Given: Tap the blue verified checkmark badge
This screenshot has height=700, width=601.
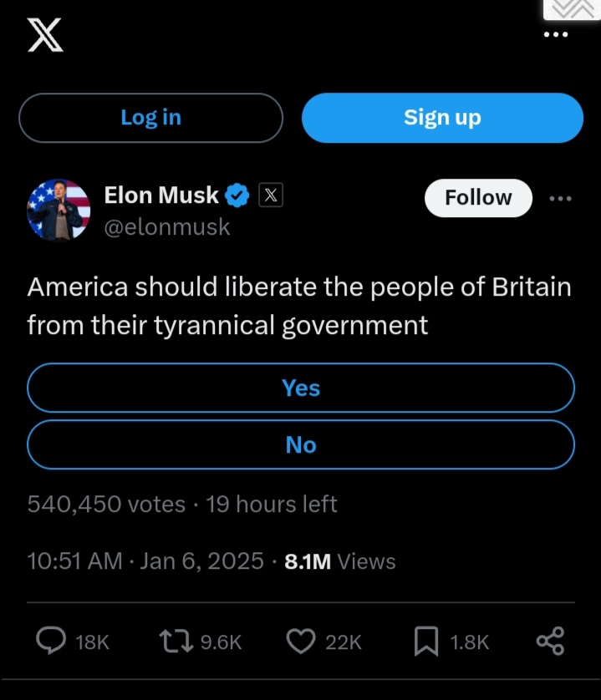Looking at the screenshot, I should pos(238,195).
